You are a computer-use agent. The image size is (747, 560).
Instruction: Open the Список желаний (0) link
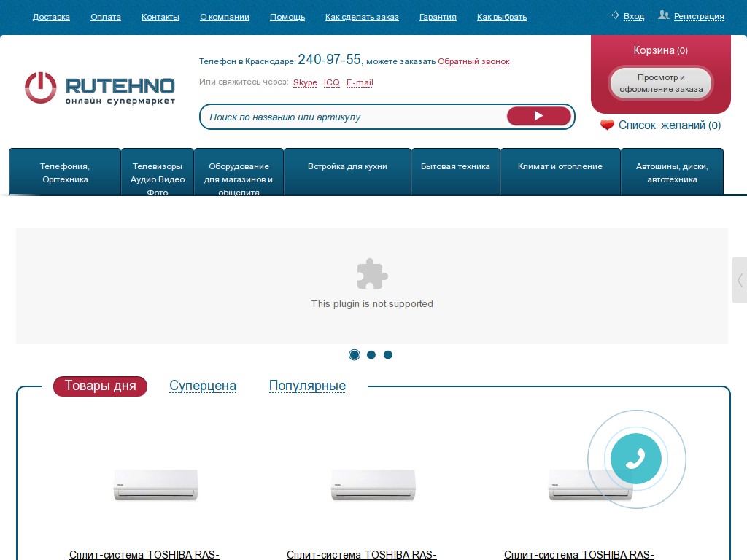tap(670, 125)
